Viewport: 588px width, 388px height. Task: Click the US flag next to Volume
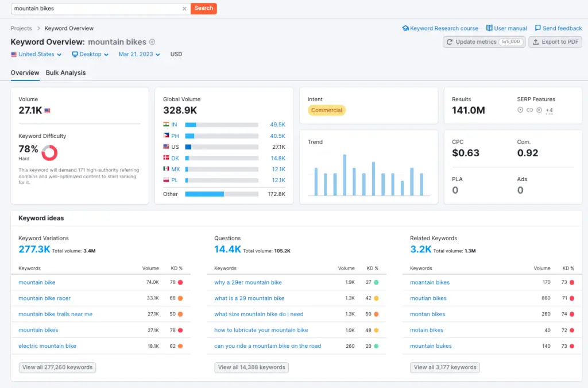[47, 111]
